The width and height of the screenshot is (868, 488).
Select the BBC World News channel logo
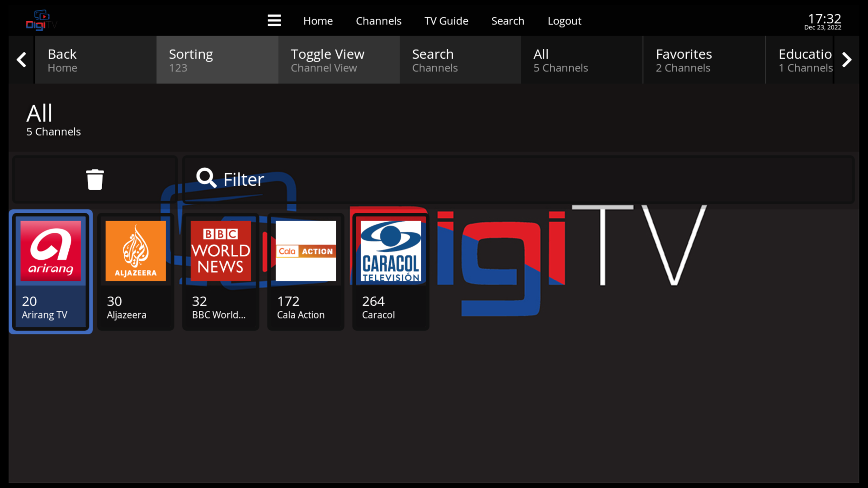tap(220, 250)
